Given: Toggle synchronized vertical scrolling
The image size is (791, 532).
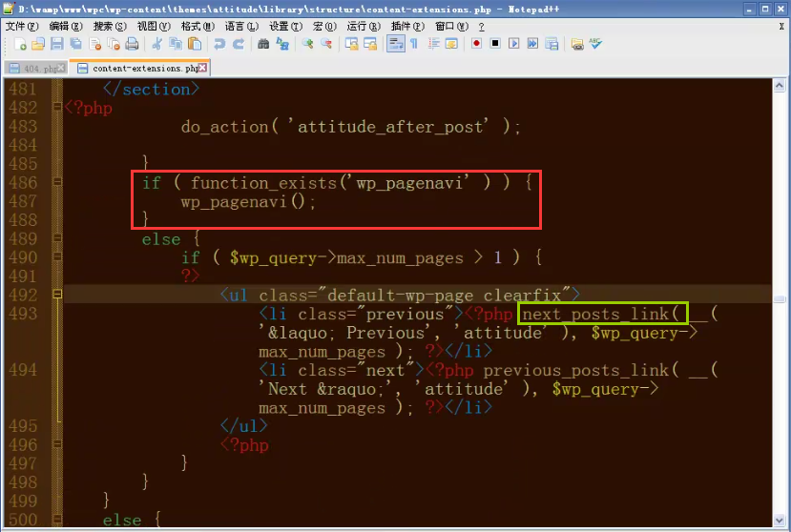Looking at the screenshot, I should pos(352,44).
